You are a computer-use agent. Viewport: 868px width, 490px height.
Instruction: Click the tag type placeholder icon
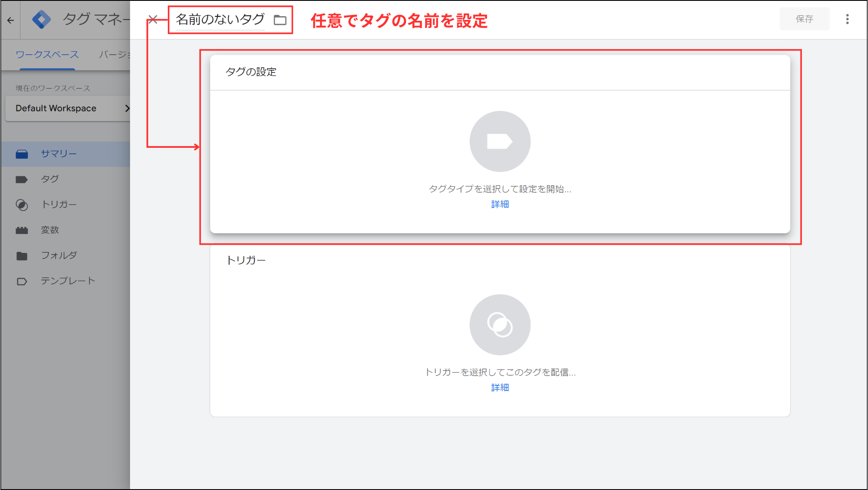tap(500, 141)
